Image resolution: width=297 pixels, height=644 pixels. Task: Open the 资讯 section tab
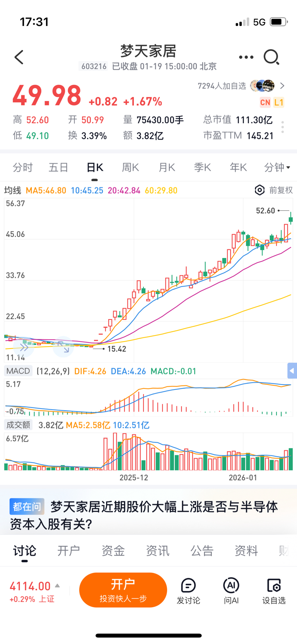click(x=157, y=550)
